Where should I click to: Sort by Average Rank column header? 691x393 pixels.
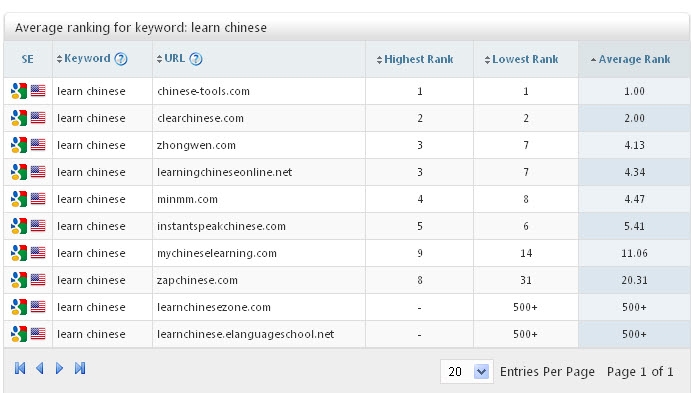coord(631,59)
